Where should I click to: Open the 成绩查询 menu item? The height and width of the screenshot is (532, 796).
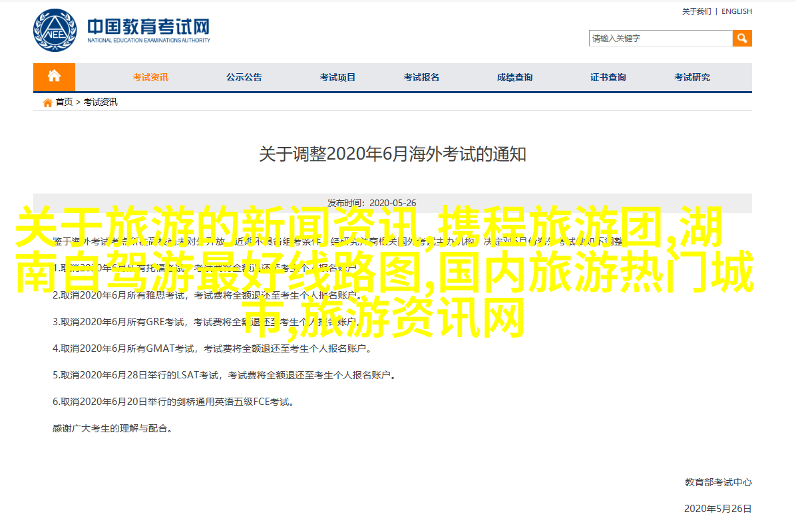point(514,77)
